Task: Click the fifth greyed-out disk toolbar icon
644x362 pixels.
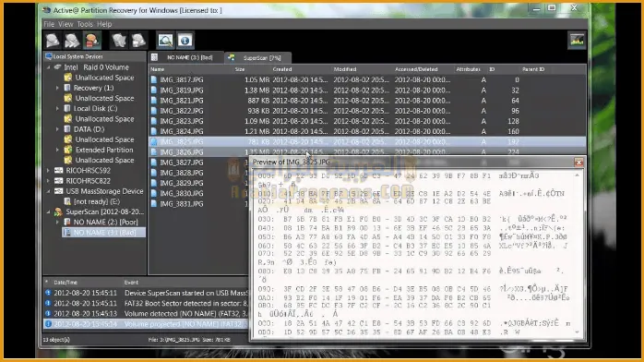Action: click(138, 41)
